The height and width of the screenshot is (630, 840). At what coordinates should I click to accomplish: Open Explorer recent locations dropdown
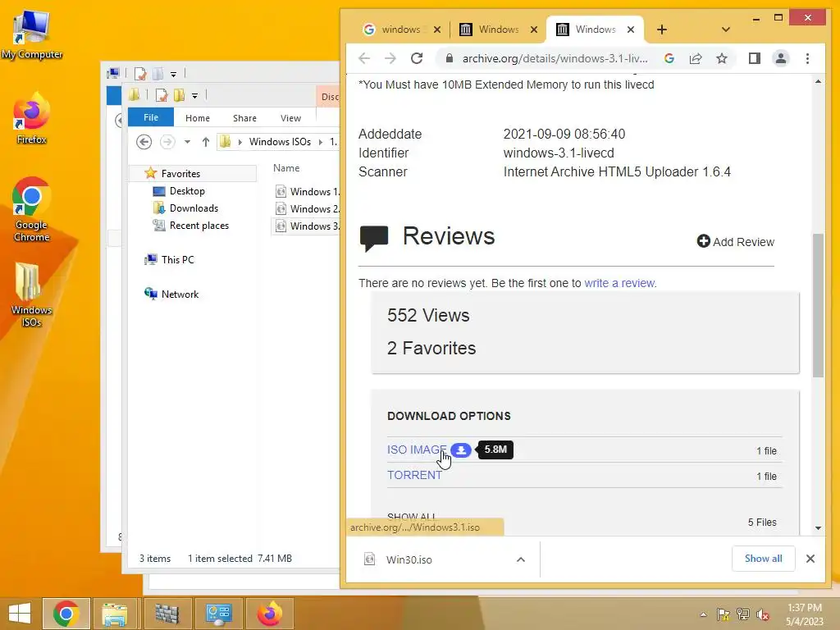[187, 142]
